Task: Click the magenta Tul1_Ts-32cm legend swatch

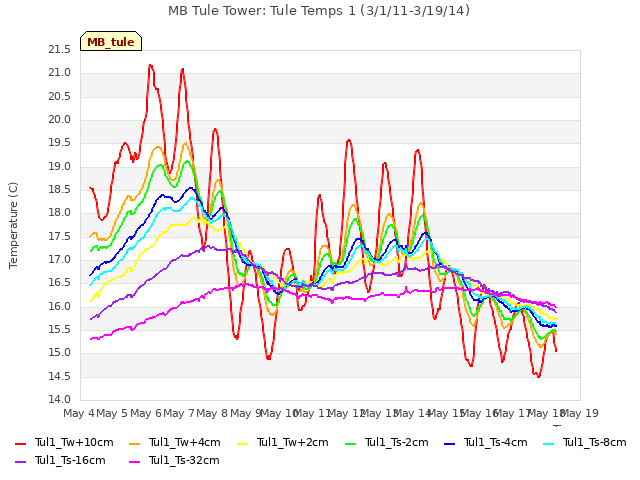Action: (x=134, y=461)
